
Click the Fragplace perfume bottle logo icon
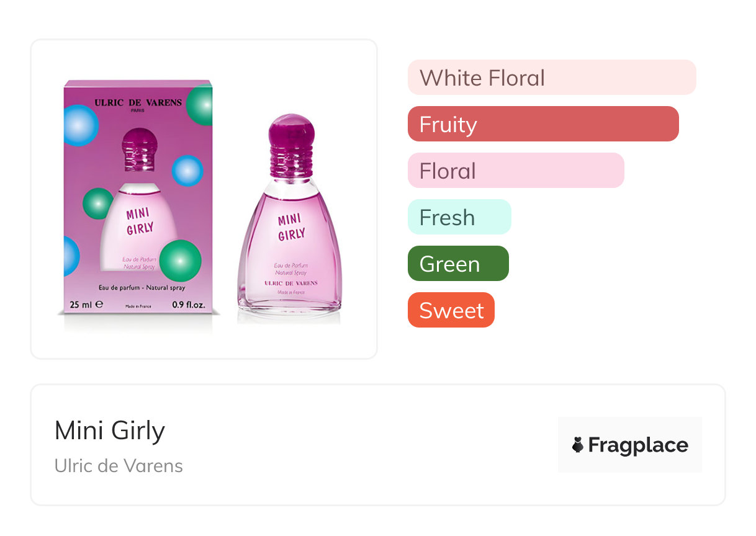tap(578, 445)
